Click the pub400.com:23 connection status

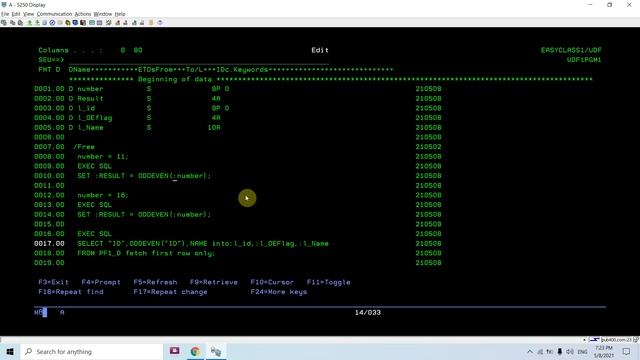coord(616,340)
